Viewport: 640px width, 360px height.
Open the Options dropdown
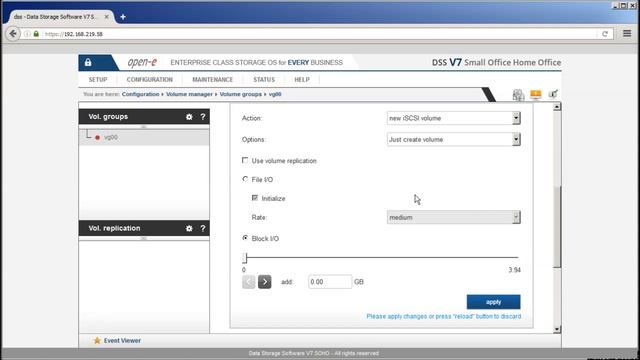[x=453, y=139]
